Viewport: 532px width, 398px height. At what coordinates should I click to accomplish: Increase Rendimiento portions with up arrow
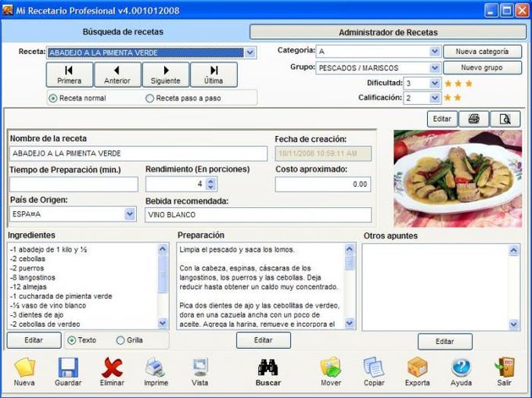tap(210, 181)
